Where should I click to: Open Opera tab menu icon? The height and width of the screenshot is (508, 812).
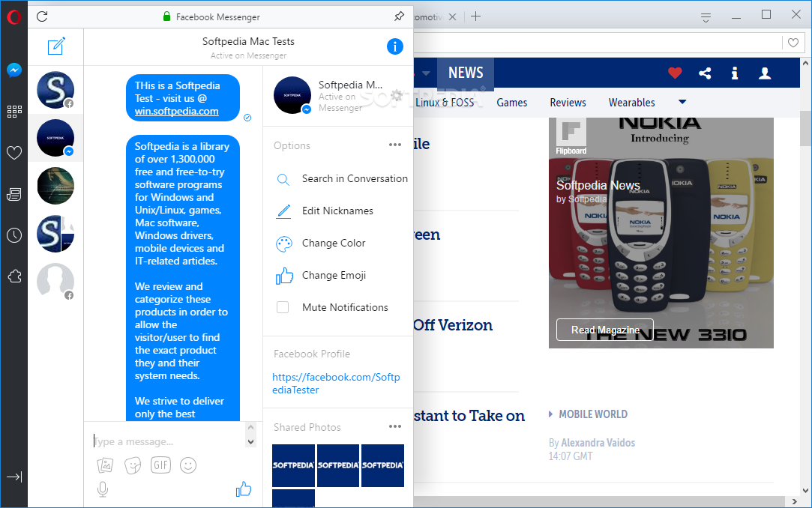click(x=706, y=17)
